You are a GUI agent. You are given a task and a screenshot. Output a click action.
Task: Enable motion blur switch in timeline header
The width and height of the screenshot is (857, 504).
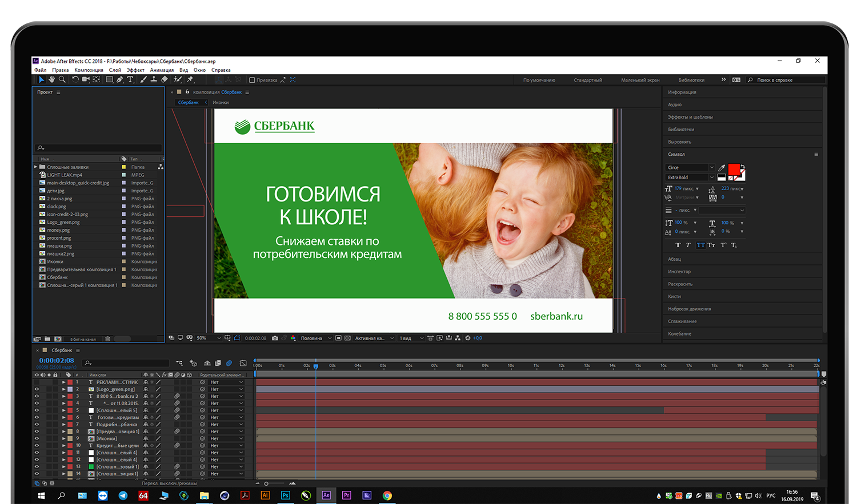pyautogui.click(x=229, y=363)
